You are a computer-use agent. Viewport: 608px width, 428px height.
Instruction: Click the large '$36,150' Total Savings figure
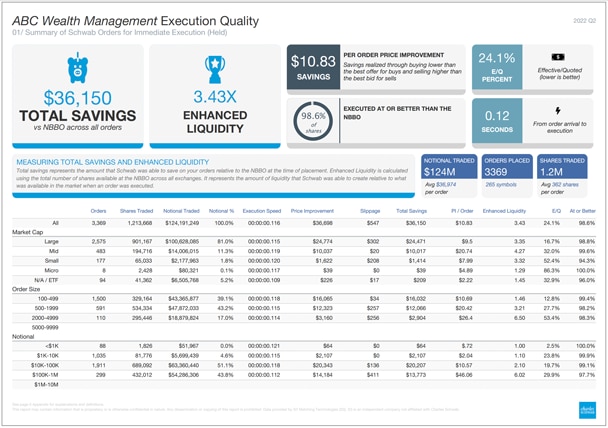point(78,98)
